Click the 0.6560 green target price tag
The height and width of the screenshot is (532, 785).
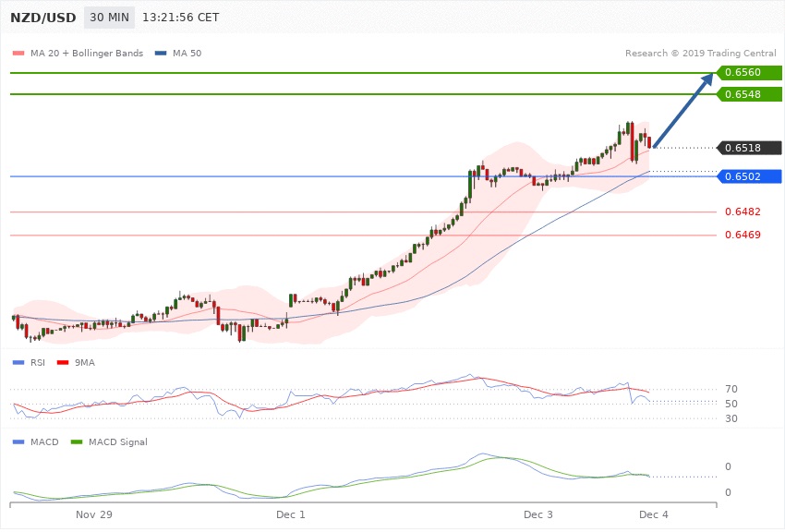pyautogui.click(x=749, y=72)
